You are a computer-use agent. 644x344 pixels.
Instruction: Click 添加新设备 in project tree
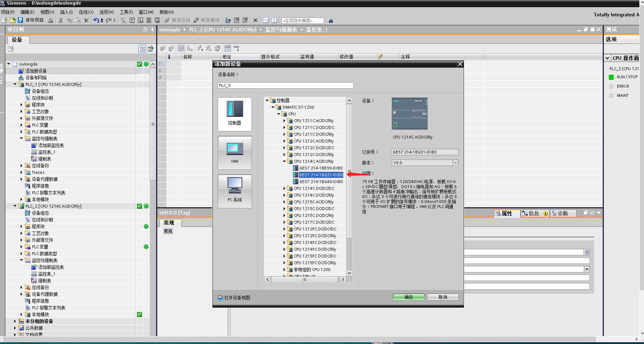36,71
